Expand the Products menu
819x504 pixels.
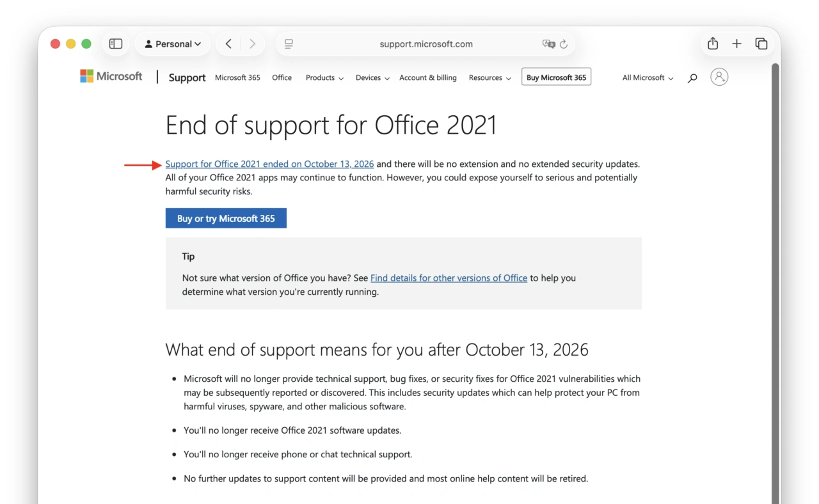(324, 78)
